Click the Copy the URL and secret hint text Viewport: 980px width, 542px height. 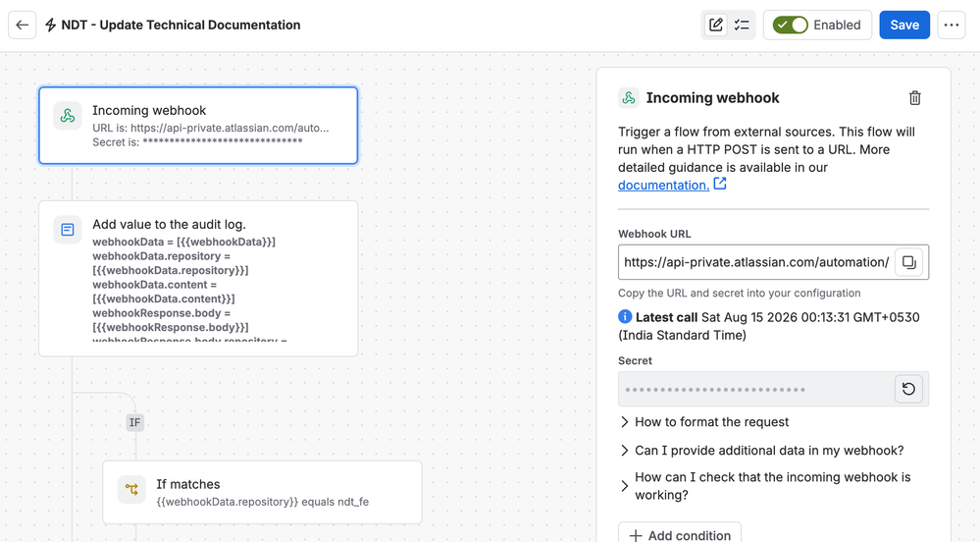point(740,293)
